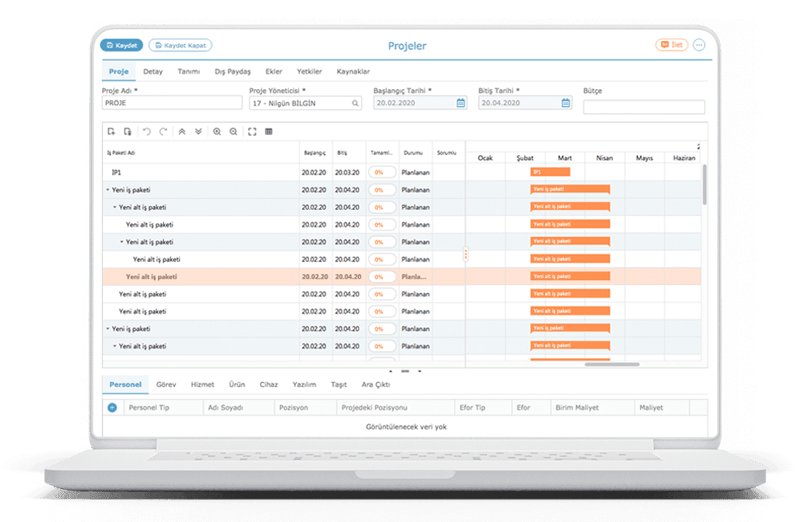Viewport: 812px width, 522px height.
Task: Click the add new work package icon
Action: coord(112,132)
